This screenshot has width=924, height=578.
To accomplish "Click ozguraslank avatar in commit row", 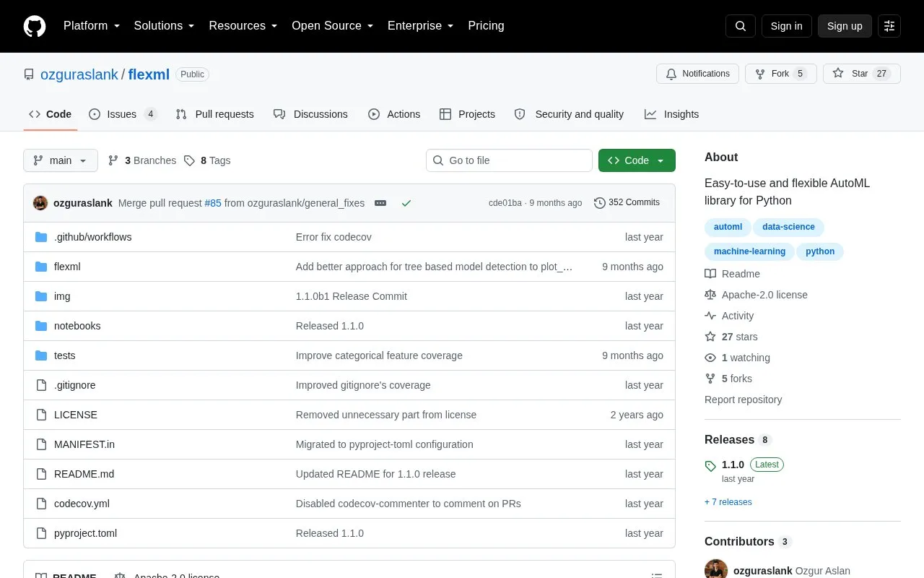I will click(40, 203).
